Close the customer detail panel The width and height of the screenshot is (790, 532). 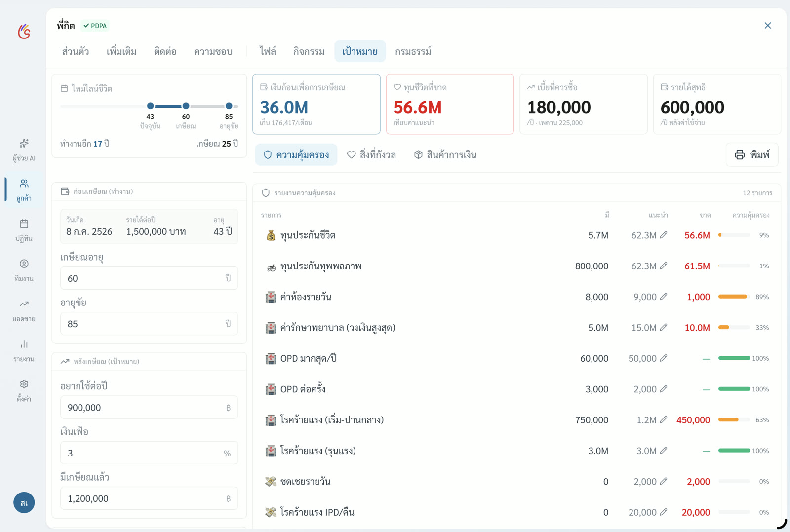768,26
